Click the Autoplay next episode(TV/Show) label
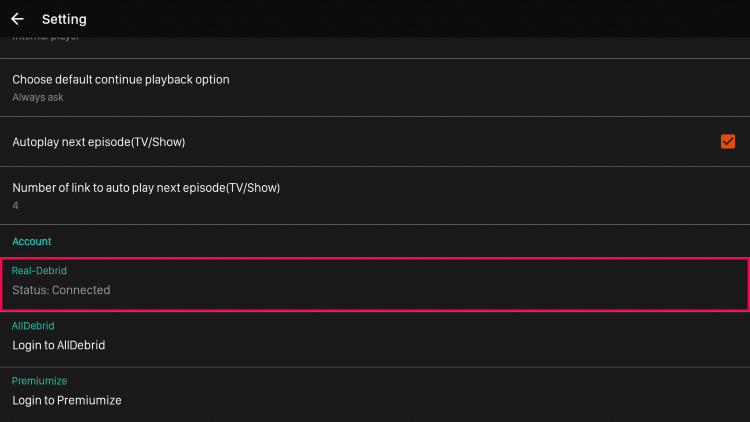This screenshot has width=750, height=422. tap(98, 142)
